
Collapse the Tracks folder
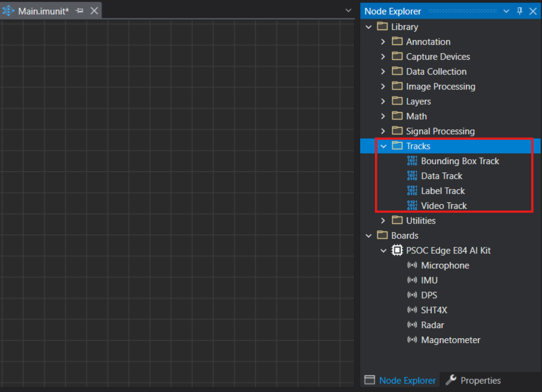[383, 146]
